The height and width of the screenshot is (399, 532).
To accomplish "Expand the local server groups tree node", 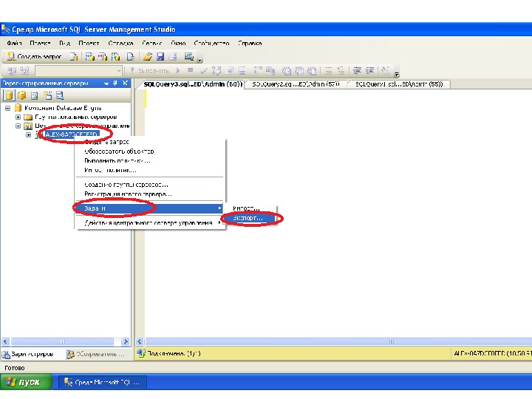I will click(18, 117).
